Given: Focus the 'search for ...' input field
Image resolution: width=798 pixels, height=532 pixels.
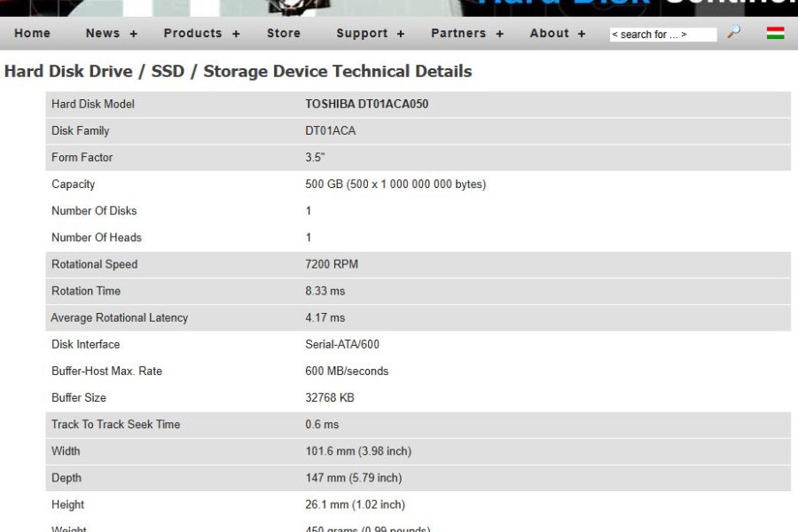Looking at the screenshot, I should (663, 34).
